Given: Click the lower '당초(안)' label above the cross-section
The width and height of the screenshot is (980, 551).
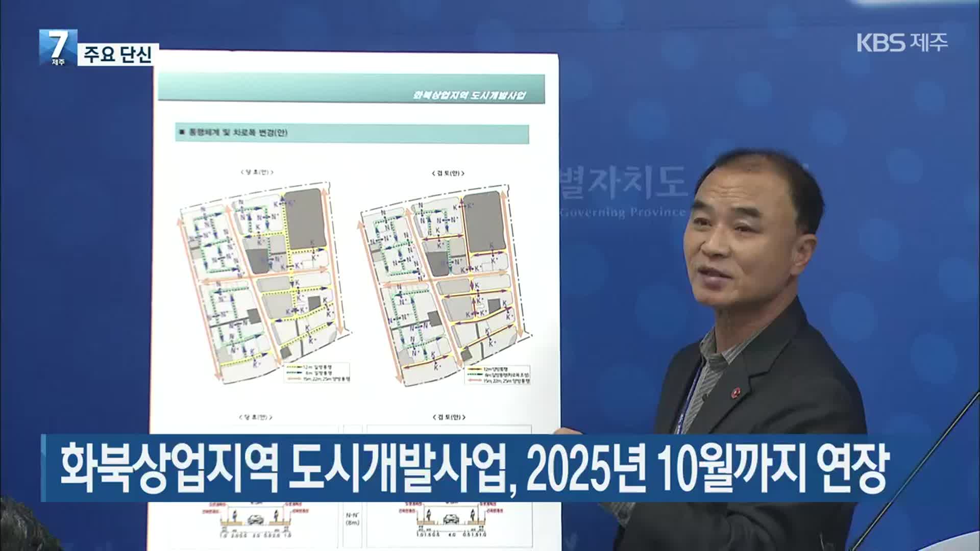Looking at the screenshot, I should point(256,417).
